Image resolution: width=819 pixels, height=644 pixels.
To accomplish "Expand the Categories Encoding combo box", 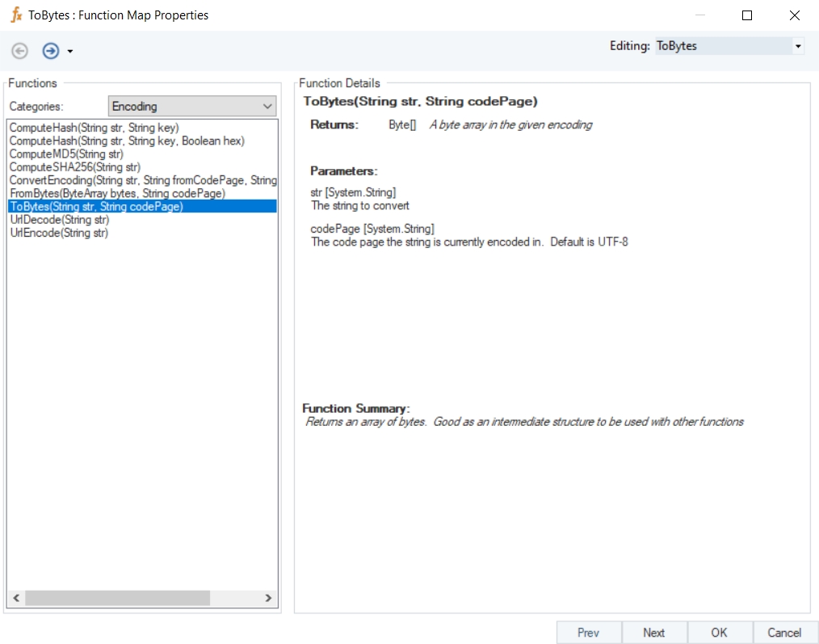I will tap(267, 106).
